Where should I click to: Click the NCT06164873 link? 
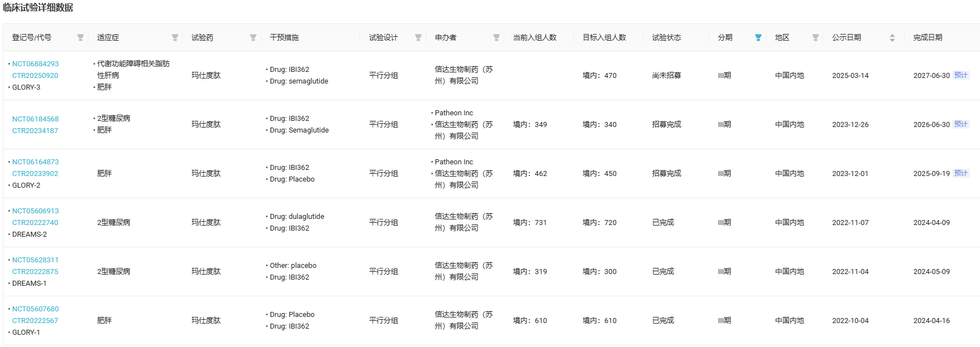36,162
